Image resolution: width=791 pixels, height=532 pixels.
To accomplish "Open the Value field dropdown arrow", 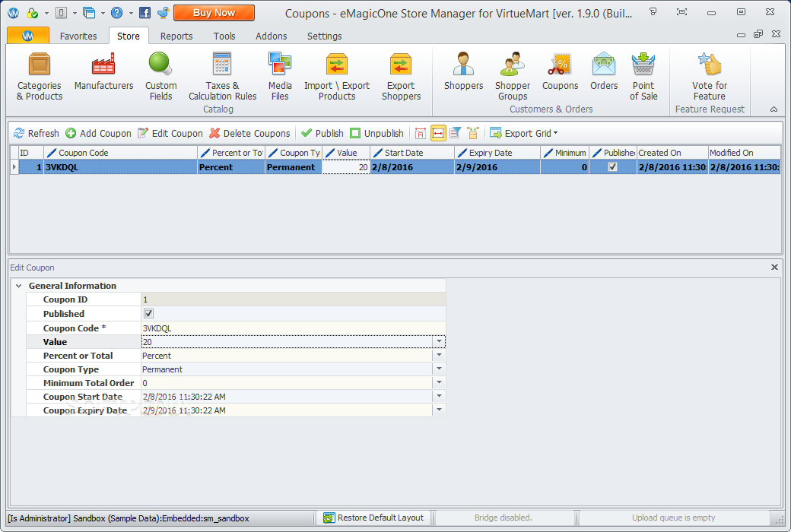I will pyautogui.click(x=439, y=342).
